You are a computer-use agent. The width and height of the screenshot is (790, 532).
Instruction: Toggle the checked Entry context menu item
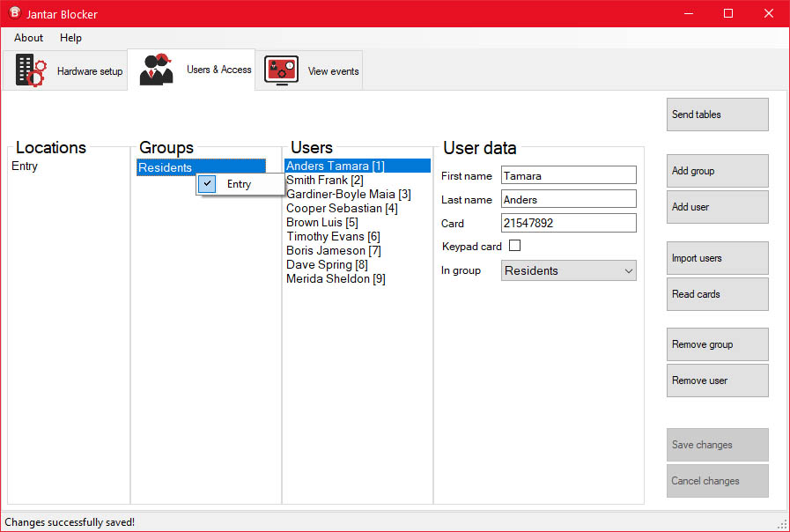(240, 184)
